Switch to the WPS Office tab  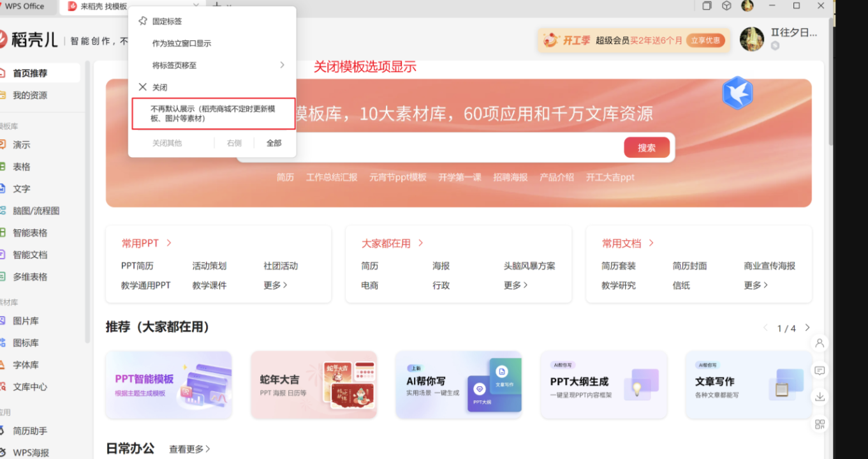coord(24,6)
